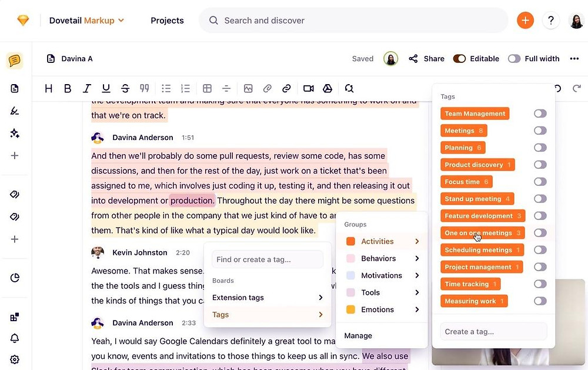The image size is (588, 370).
Task: Insert a hyperlink
Action: point(286,89)
